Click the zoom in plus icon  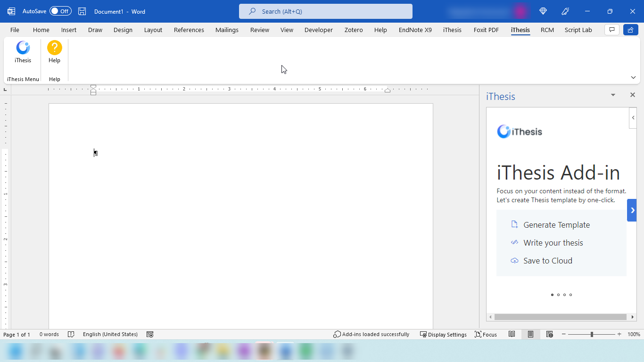click(x=619, y=334)
